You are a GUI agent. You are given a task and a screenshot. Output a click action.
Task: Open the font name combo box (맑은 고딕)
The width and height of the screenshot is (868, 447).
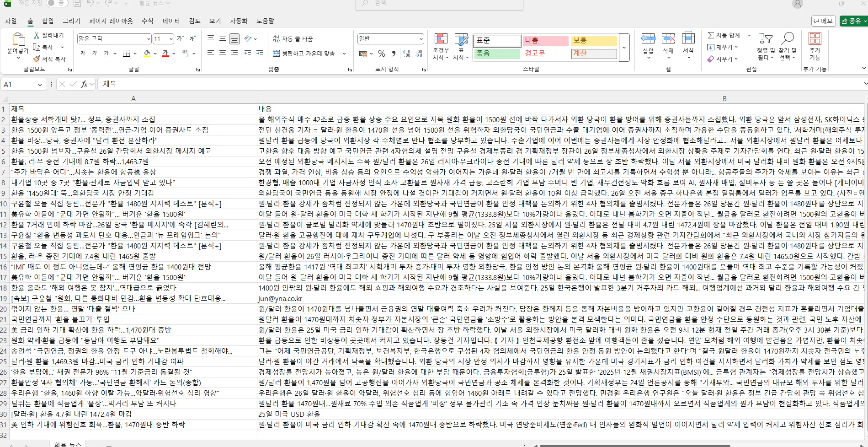(114, 39)
